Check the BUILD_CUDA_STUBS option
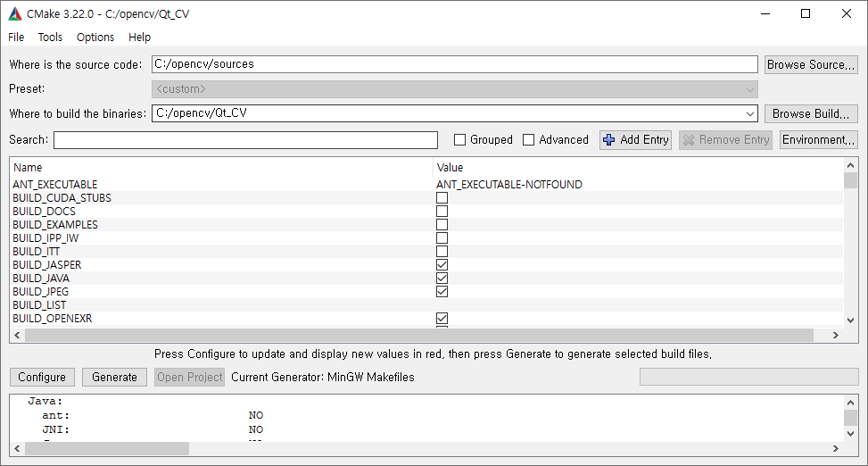The height and width of the screenshot is (466, 868). click(442, 198)
